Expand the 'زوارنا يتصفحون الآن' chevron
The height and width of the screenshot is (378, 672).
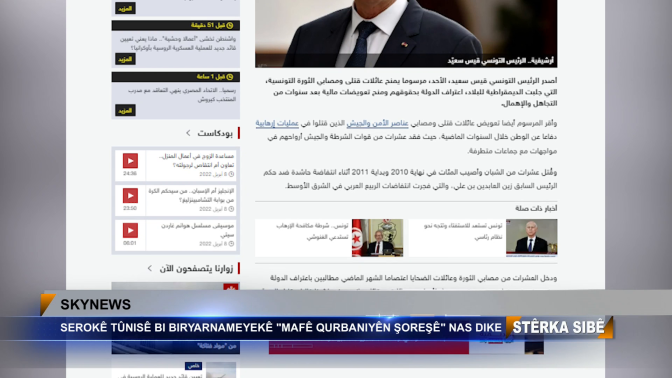[x=150, y=268]
